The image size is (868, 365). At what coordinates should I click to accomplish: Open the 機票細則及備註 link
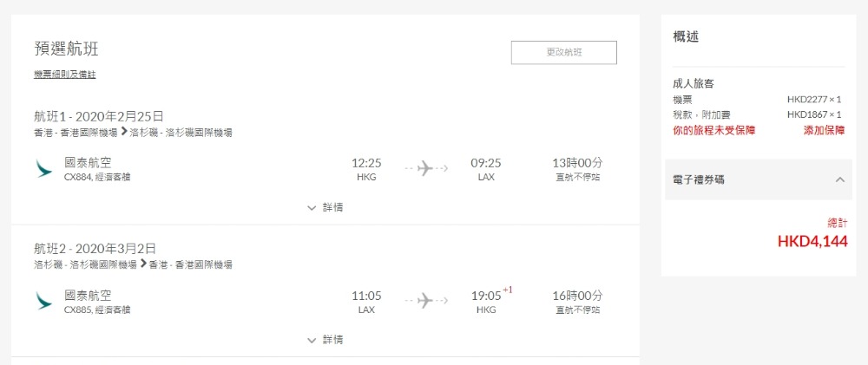click(65, 75)
